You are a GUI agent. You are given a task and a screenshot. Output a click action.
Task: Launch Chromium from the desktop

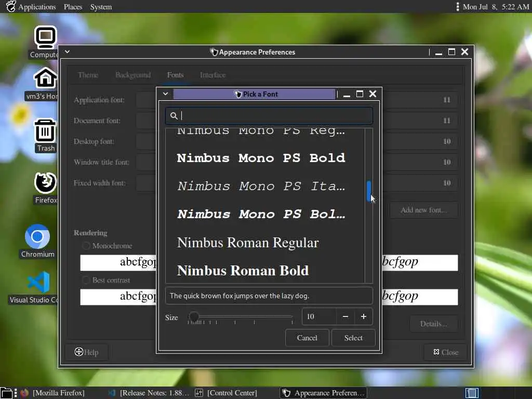click(37, 241)
